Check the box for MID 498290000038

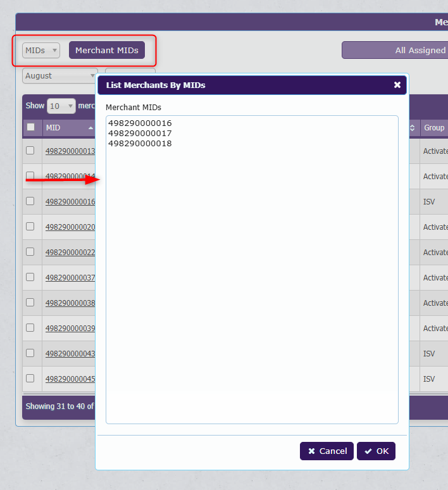pos(30,302)
